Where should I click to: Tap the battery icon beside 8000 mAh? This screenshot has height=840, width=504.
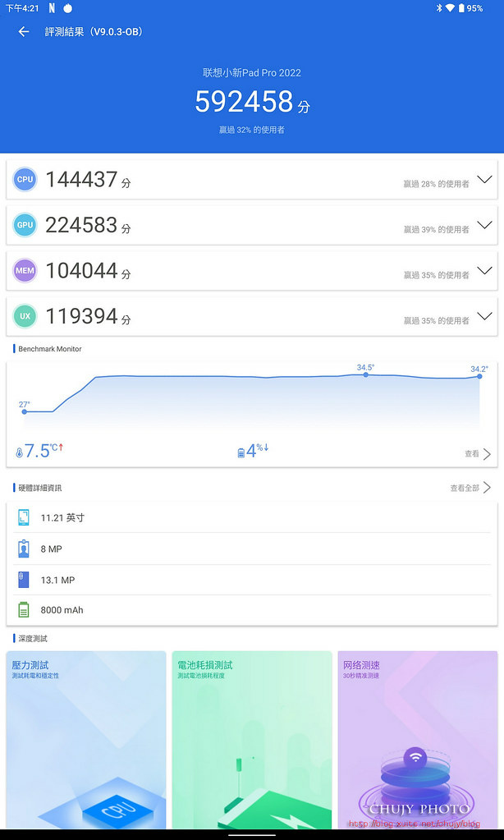(24, 609)
